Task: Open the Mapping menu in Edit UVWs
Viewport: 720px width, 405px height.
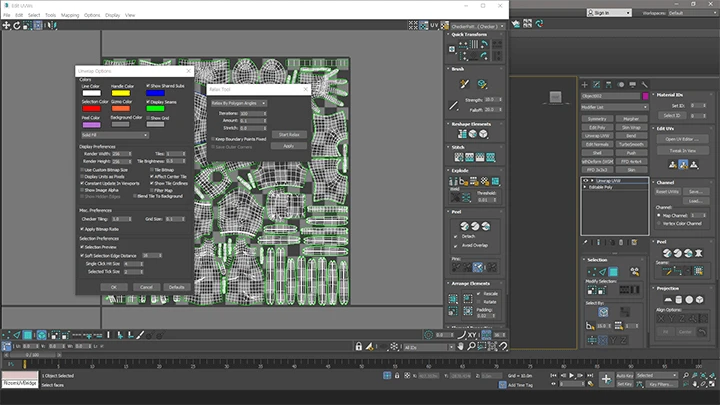Action: click(x=70, y=15)
